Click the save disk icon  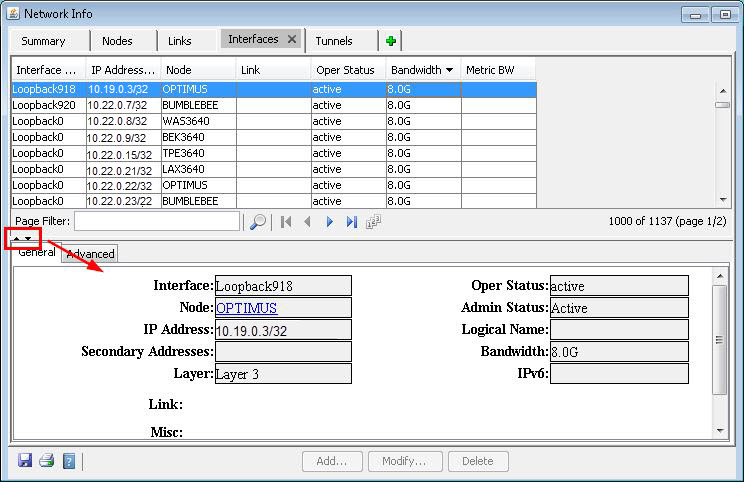tap(25, 461)
